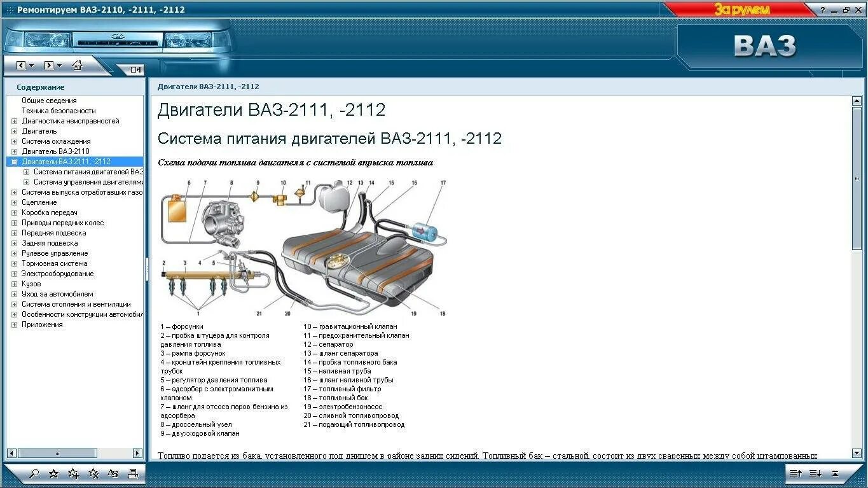868x488 pixels.
Task: Select Приложения in the contents tree
Action: click(x=42, y=324)
